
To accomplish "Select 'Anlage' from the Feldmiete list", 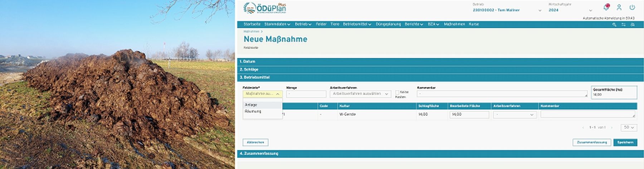I will (251, 105).
